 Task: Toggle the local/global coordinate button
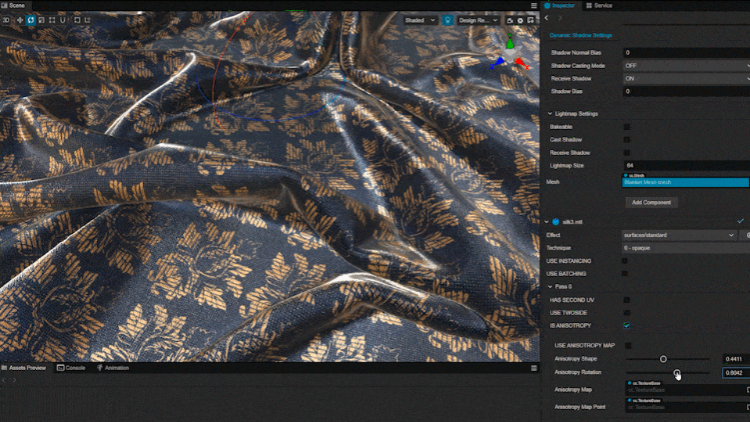click(x=88, y=20)
